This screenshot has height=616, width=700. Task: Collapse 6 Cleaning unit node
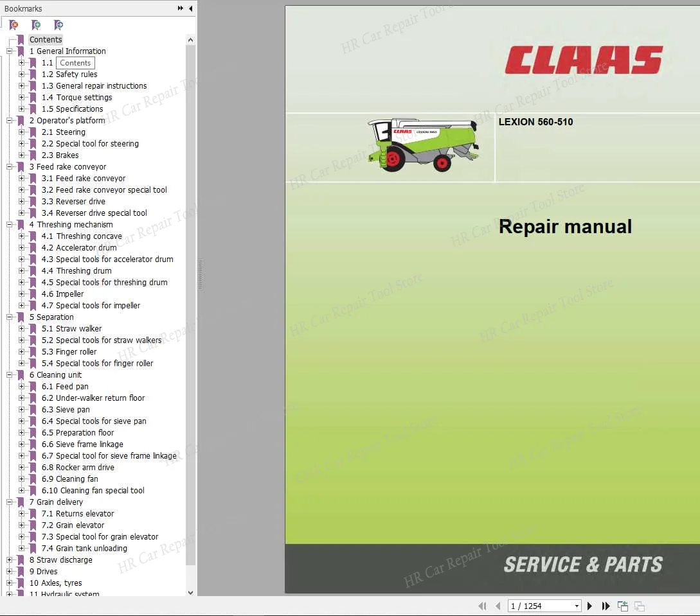[10, 374]
